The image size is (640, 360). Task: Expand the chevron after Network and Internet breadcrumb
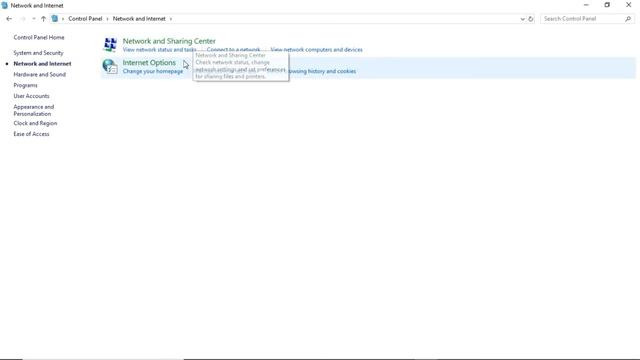(171, 19)
